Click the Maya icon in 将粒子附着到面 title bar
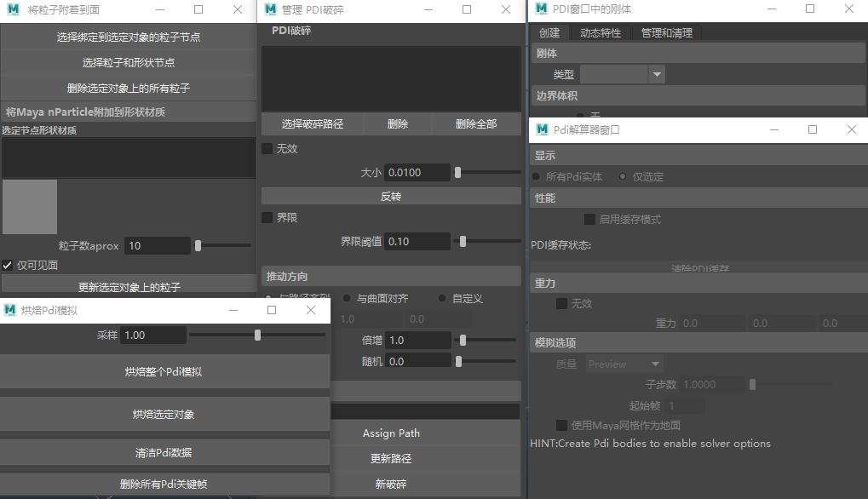This screenshot has width=868, height=499. (11, 9)
